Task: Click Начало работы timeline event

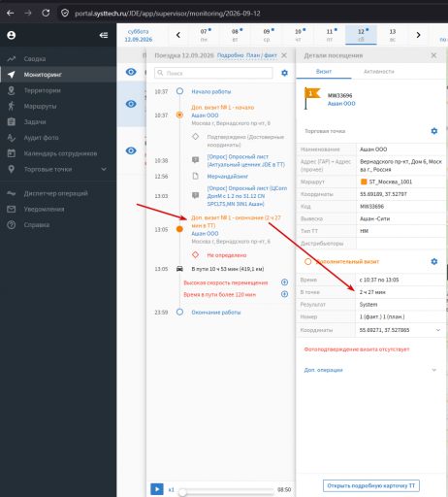Action: coord(211,92)
